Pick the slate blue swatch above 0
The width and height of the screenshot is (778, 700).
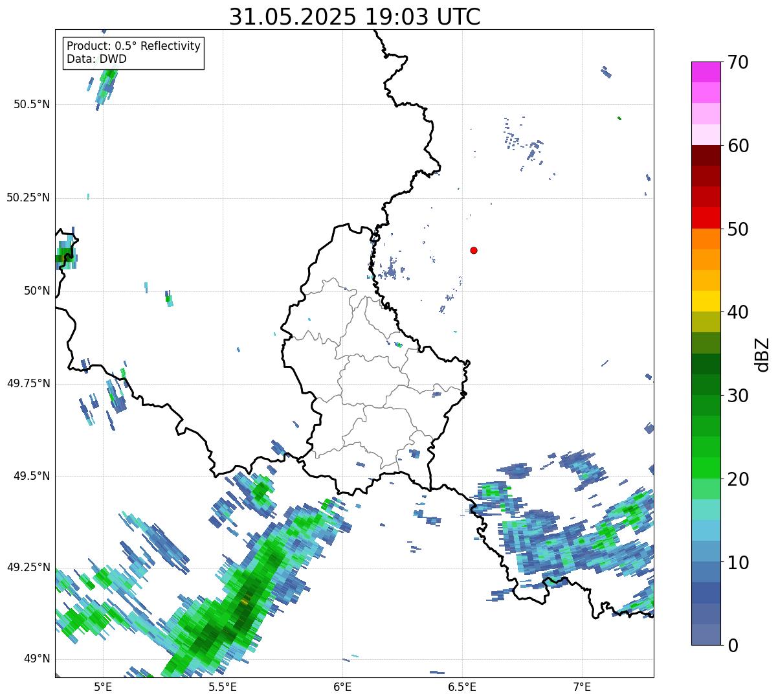tap(706, 635)
